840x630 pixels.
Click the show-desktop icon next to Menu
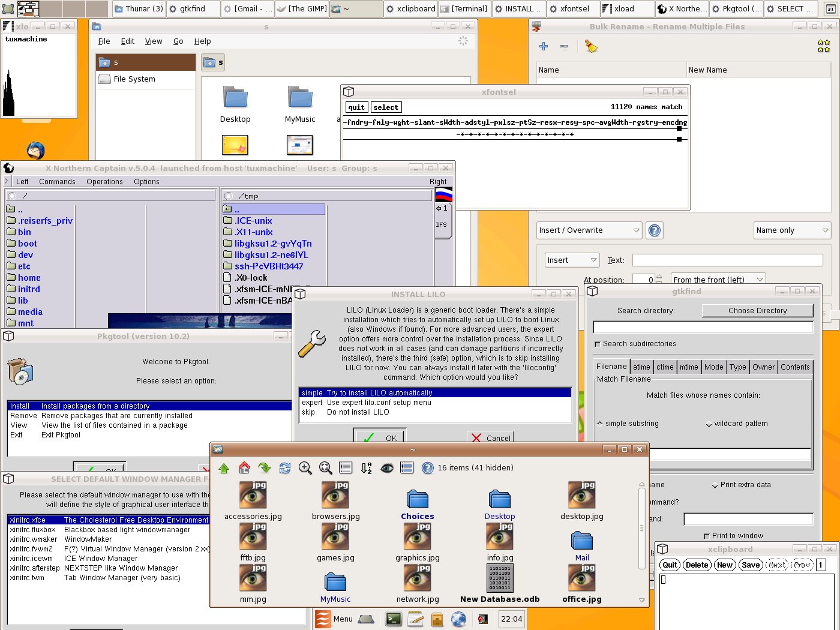[366, 619]
